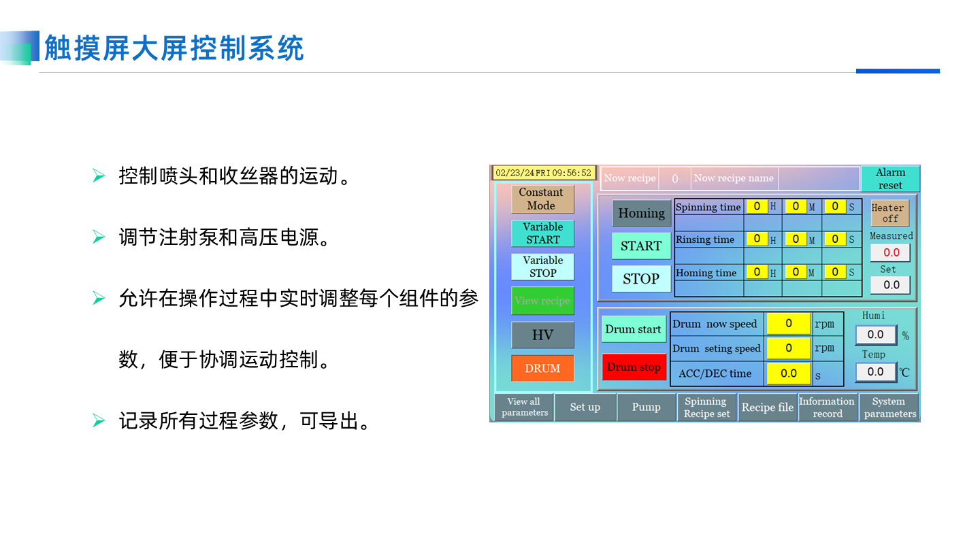This screenshot has height=551, width=980.
Task: Switch the Constant Mode selector
Action: pos(542,199)
